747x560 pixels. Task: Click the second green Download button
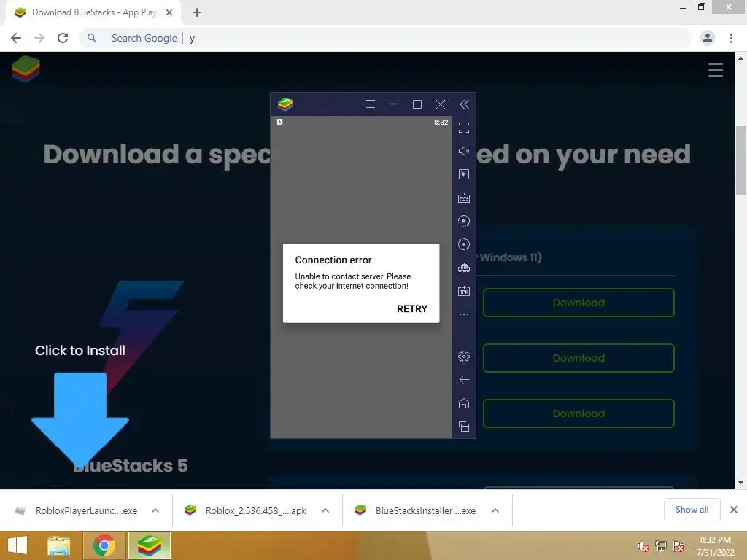point(578,358)
